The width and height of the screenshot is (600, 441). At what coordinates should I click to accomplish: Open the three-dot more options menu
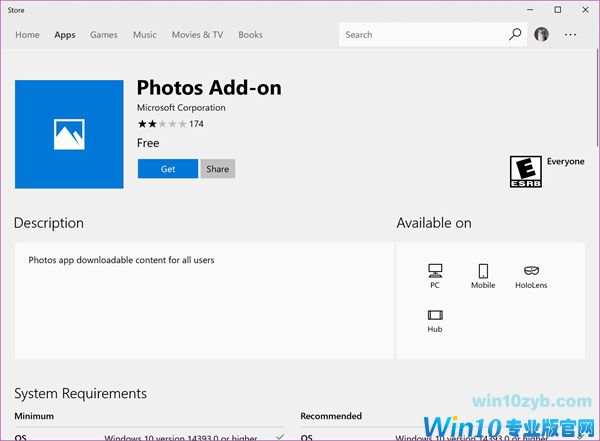click(x=571, y=35)
